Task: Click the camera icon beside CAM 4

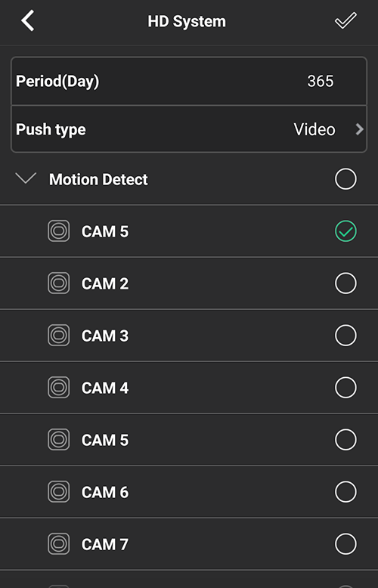Action: (58, 388)
